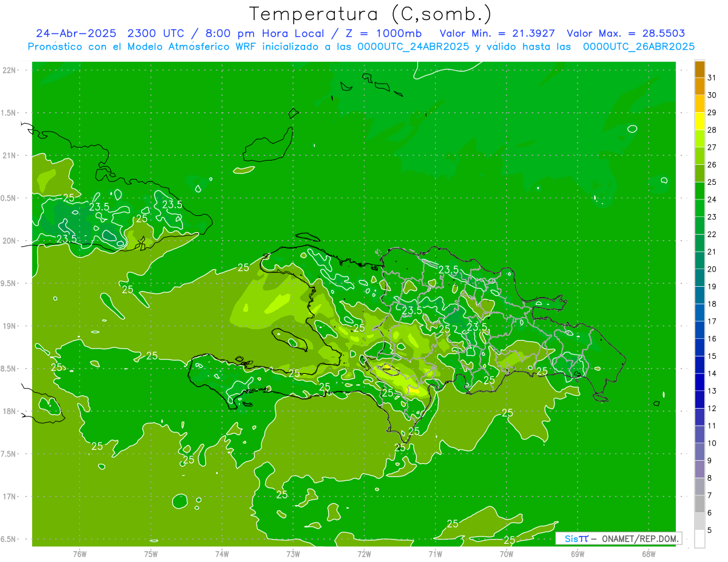Viewport: 728px width, 562px height.
Task: Click the '69W' longitude axis label
Action: point(578,554)
